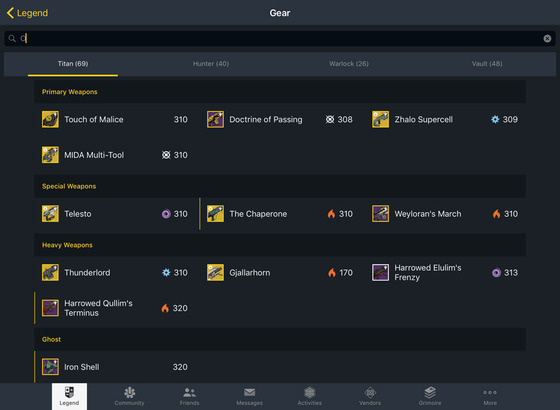560x410 pixels.
Task: Clear the search field text
Action: (547, 39)
